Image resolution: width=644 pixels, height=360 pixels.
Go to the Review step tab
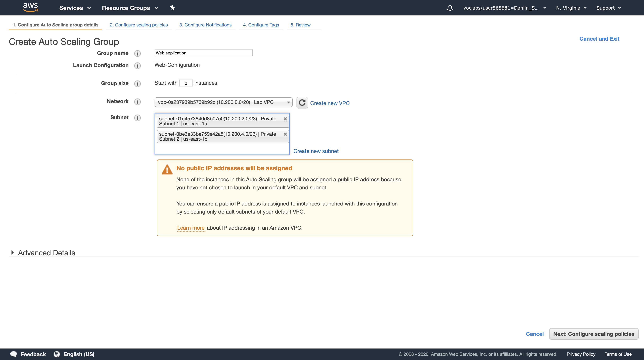[x=300, y=25]
